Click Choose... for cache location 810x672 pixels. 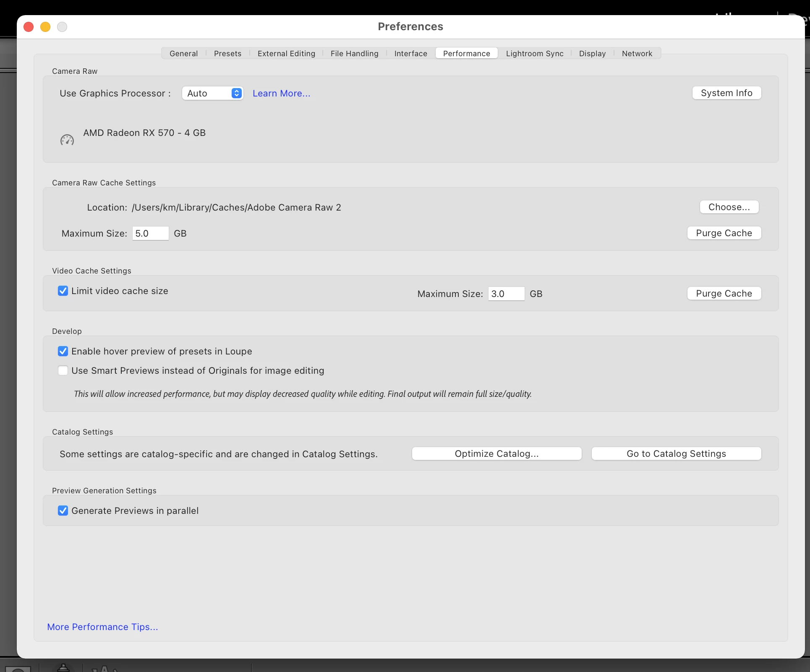(729, 207)
